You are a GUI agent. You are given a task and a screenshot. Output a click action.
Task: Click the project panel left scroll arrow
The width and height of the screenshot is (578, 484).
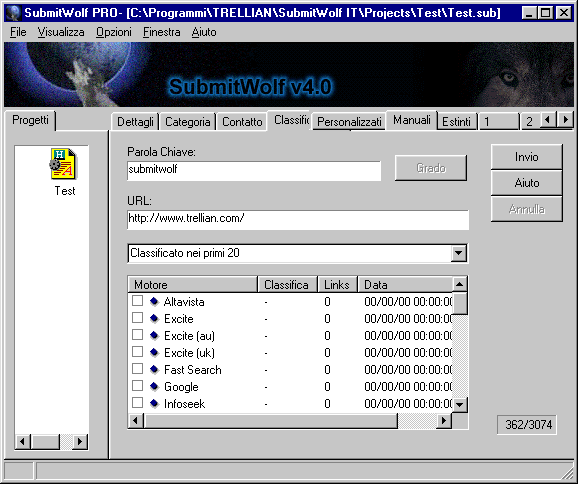click(23, 442)
